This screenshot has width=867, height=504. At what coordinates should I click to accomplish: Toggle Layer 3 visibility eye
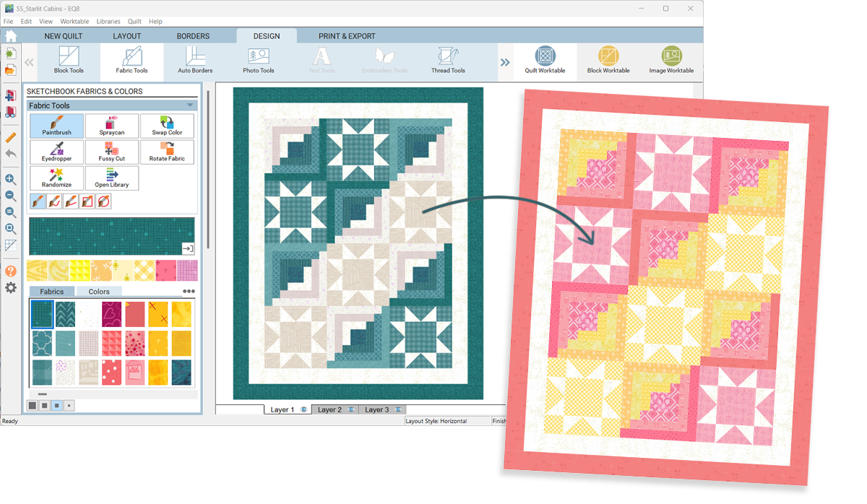(x=398, y=409)
